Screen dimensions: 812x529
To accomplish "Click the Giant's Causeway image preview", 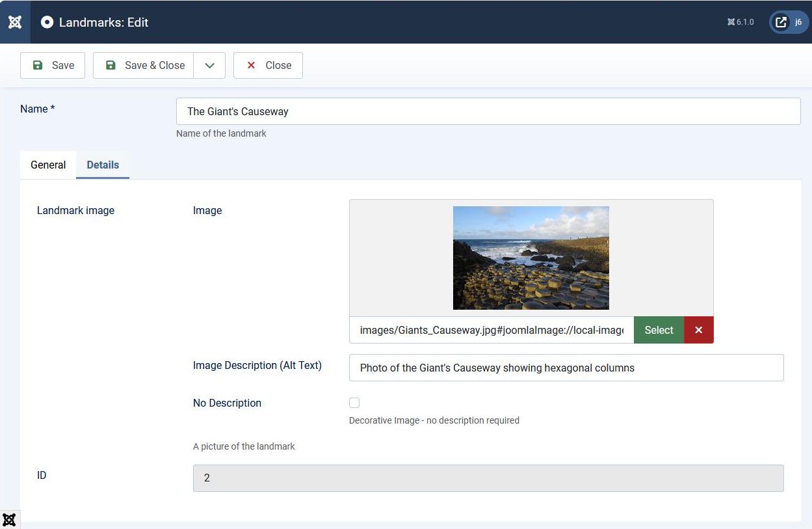I will (531, 258).
